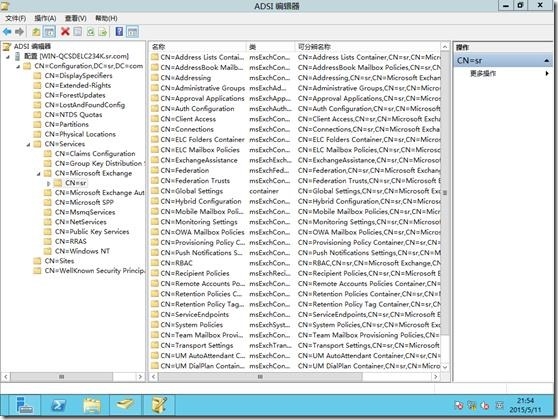This screenshot has width=558, height=420.
Task: Click the ADSI Edit taskbar icon
Action: coord(159,405)
